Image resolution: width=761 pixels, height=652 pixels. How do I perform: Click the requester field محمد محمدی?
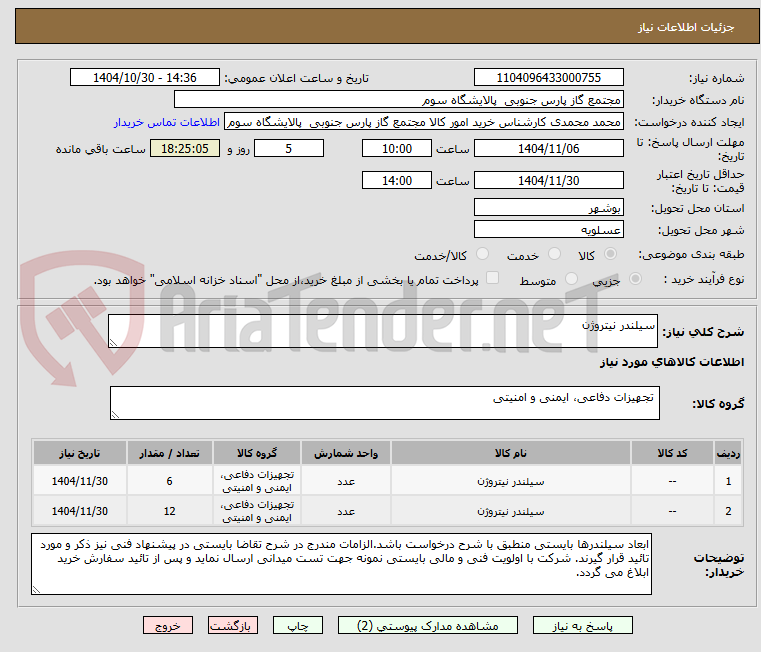click(x=424, y=122)
